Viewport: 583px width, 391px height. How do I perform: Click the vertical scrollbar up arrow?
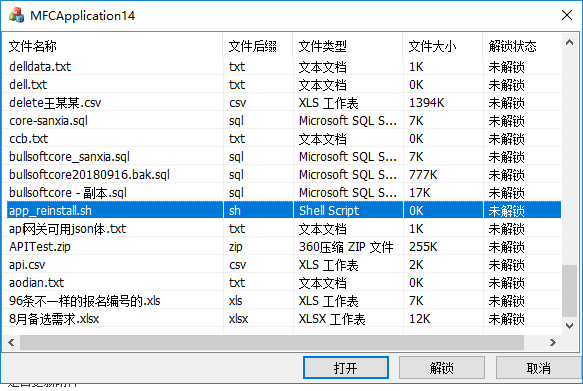(x=569, y=42)
